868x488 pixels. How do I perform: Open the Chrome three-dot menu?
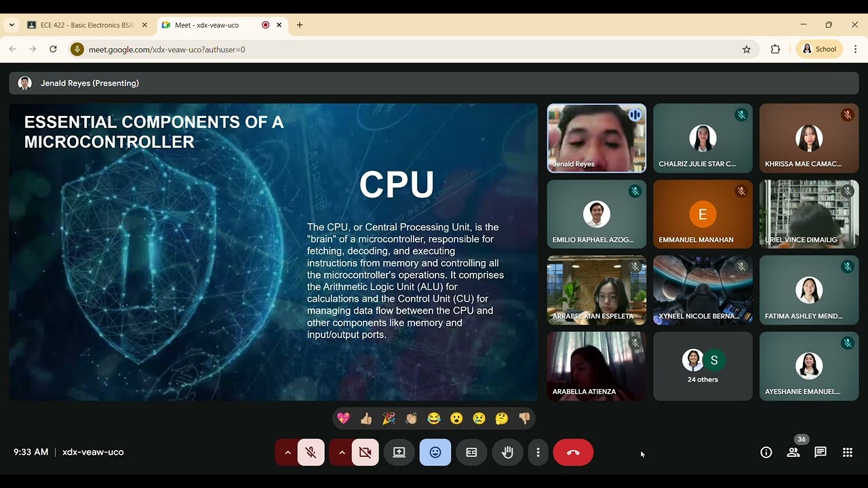[x=856, y=49]
